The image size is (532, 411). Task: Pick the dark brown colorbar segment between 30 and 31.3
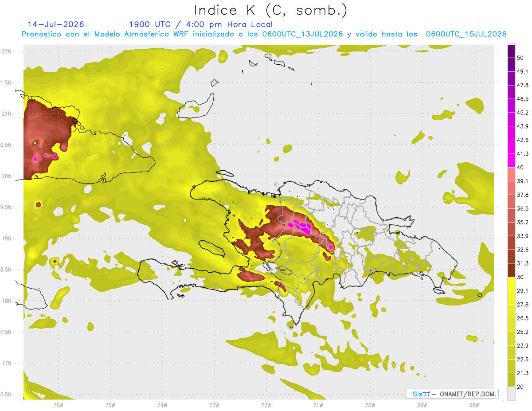[511, 270]
